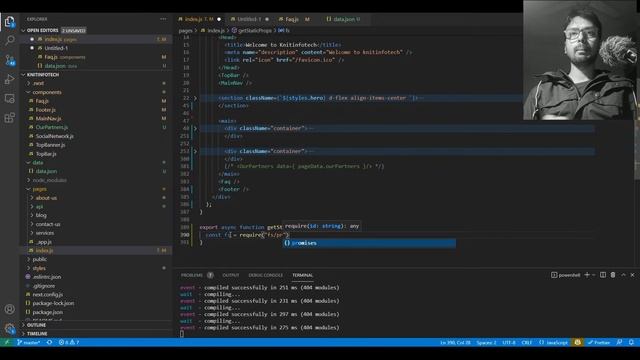Select the Terminal panel tab
Image resolution: width=640 pixels, height=360 pixels.
click(302, 275)
